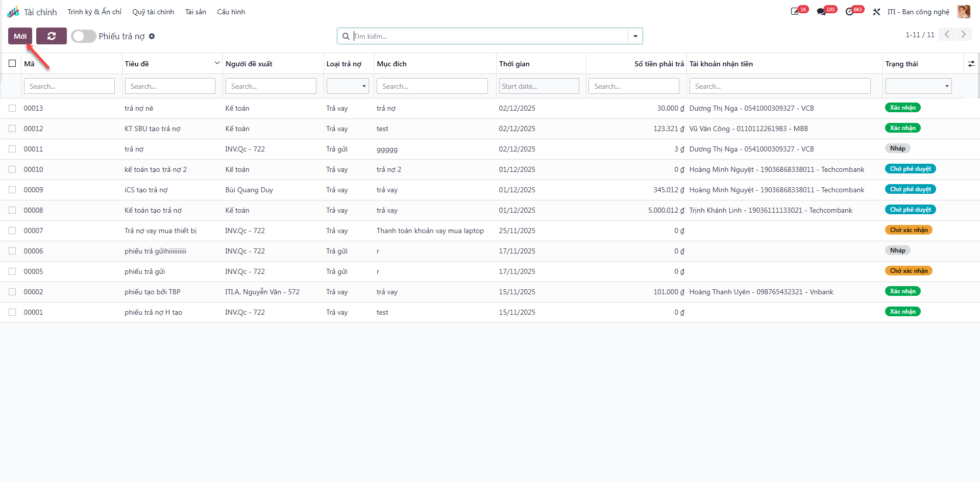This screenshot has width=980, height=482.
Task: Select the checkbox for record 00011
Action: click(12, 149)
